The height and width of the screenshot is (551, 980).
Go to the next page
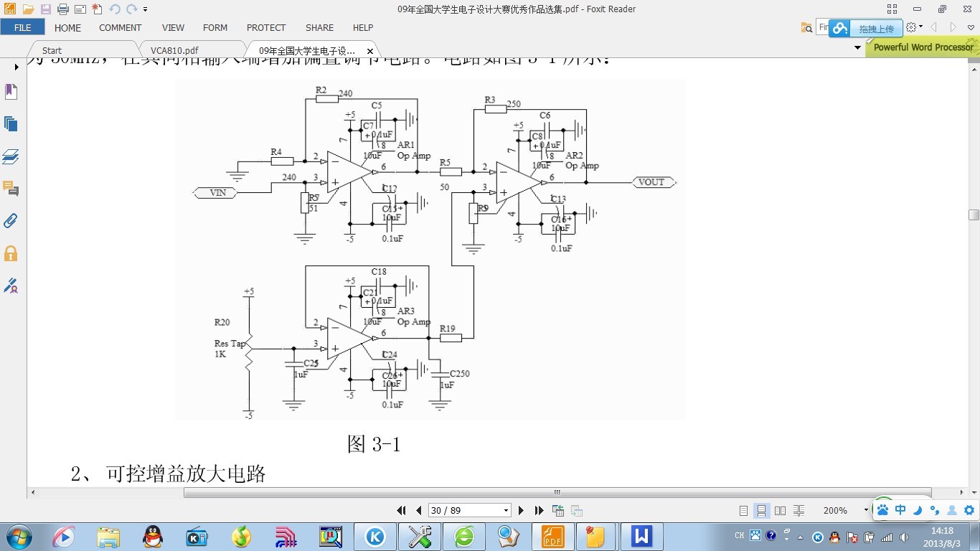[522, 511]
